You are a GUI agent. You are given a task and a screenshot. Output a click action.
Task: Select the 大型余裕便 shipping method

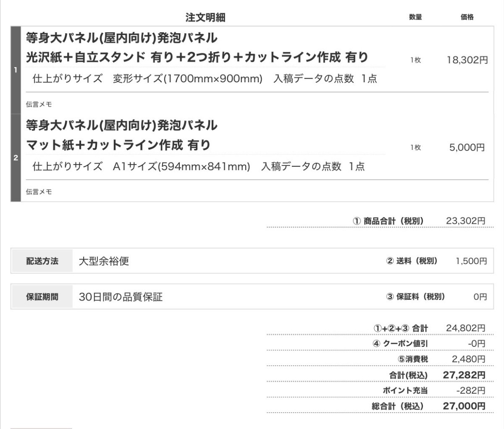point(104,261)
